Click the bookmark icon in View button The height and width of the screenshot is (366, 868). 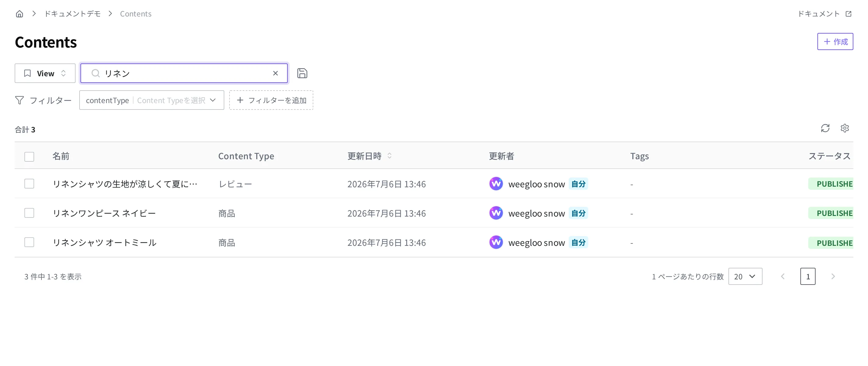(28, 73)
